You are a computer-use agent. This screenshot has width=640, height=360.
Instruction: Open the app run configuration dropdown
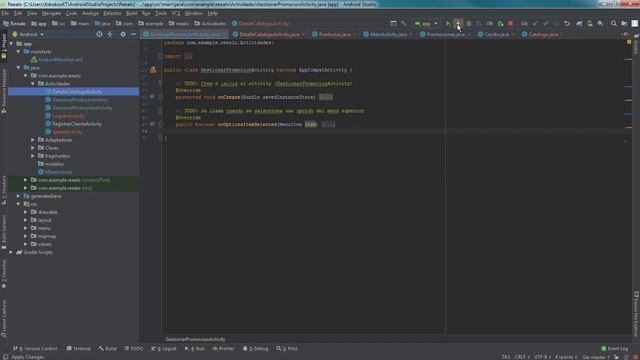coord(426,24)
